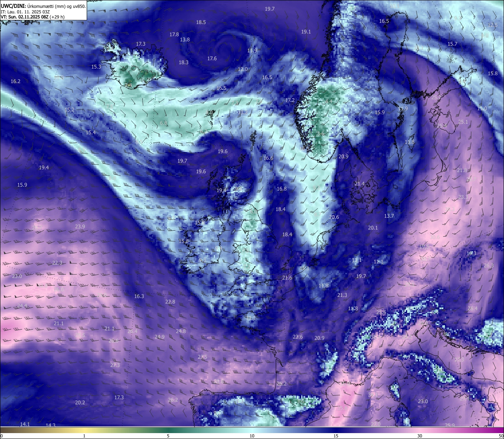Click the map value 24.9
This screenshot has width=504, height=439.
[159, 337]
